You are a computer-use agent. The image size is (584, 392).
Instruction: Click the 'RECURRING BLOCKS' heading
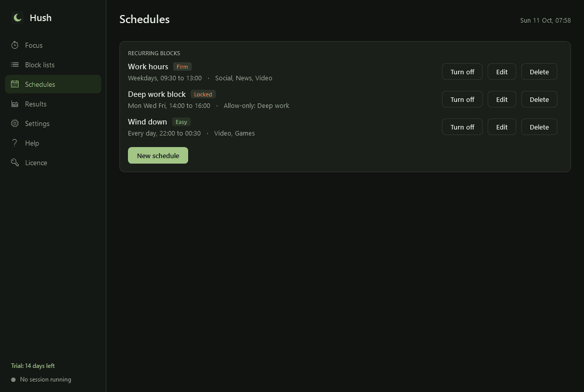pos(154,53)
